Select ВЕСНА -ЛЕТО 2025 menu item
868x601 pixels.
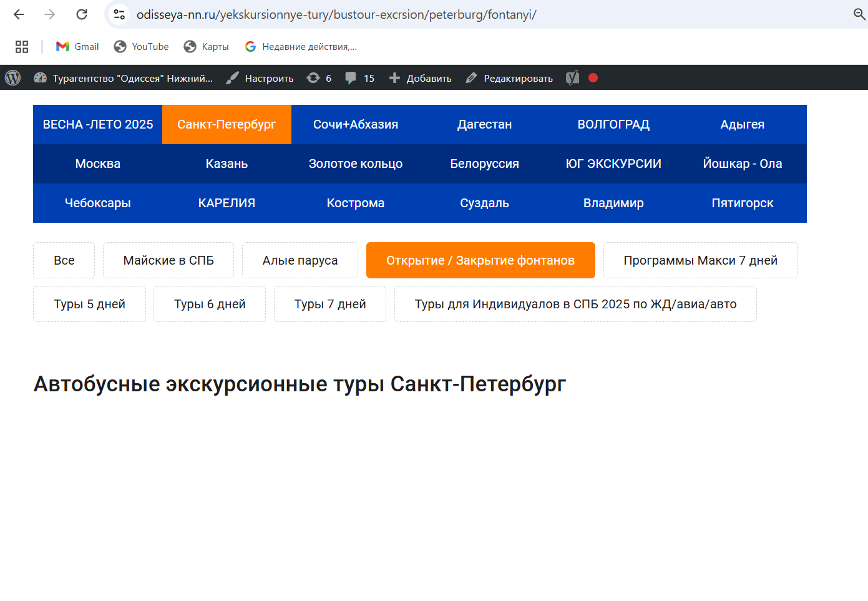pos(98,125)
